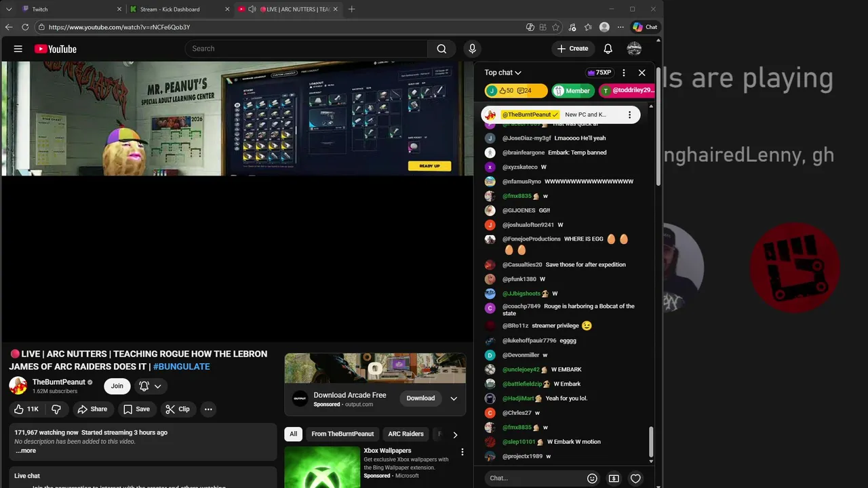The width and height of the screenshot is (868, 488).
Task: Select ARC Raiders chip
Action: [406, 434]
